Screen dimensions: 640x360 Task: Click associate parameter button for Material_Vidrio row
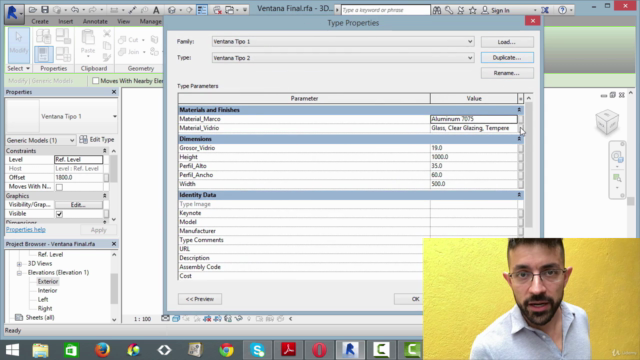pyautogui.click(x=521, y=128)
